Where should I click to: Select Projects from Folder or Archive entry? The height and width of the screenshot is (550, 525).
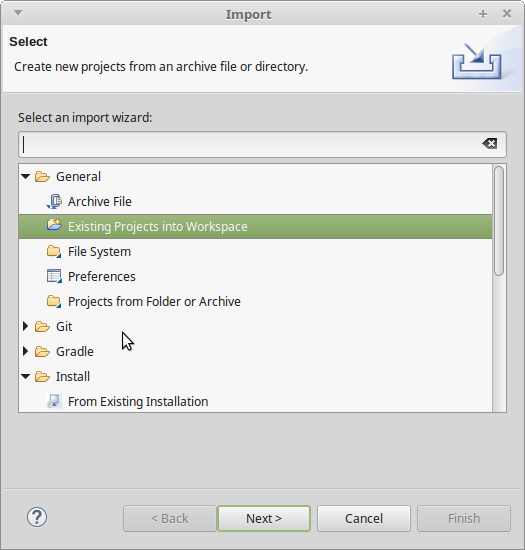point(154,302)
